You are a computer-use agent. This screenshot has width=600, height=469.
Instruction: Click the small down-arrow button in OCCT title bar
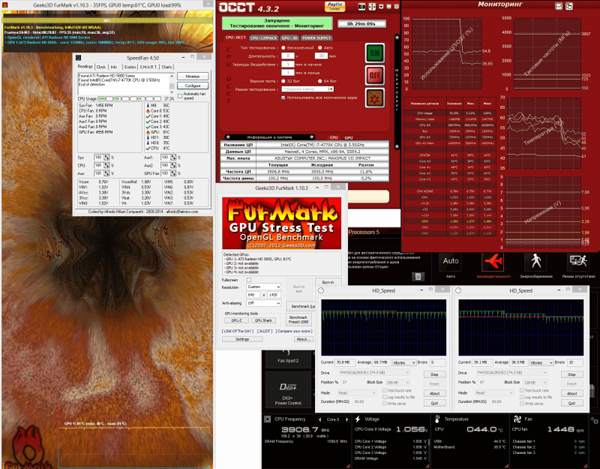coord(381,7)
